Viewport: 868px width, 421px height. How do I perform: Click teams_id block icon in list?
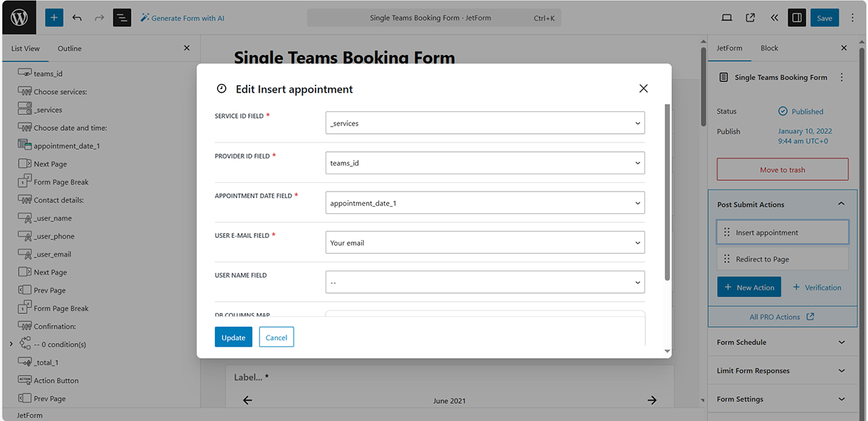pos(25,74)
